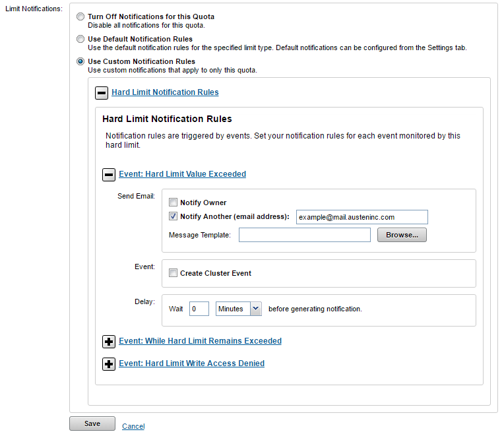Click Event: Hard Limit Write Access Denied link
504x440 pixels.
click(x=191, y=363)
